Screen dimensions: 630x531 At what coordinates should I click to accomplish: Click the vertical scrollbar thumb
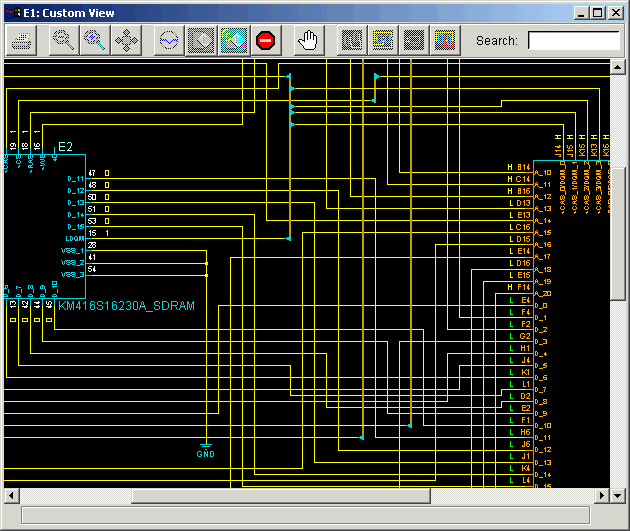(618, 234)
